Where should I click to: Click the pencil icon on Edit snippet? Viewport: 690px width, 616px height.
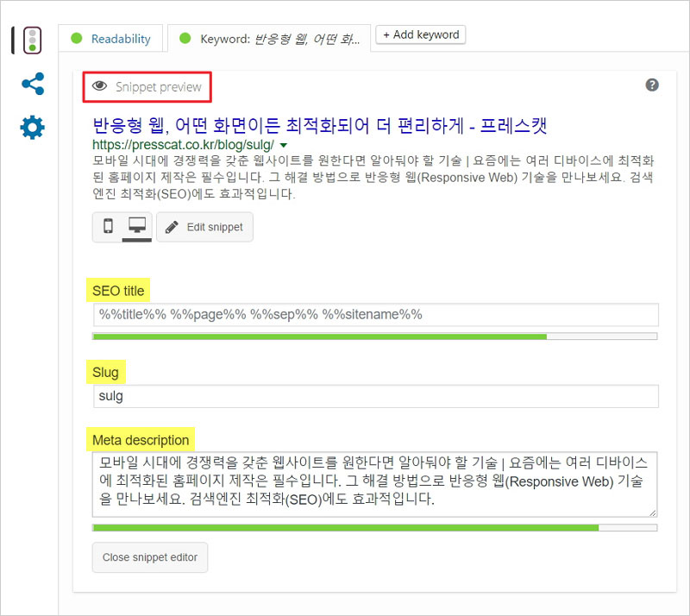click(172, 227)
